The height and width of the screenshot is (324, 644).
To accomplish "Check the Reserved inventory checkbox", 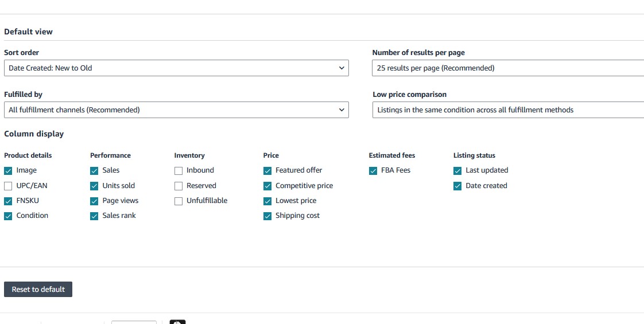I will coord(179,186).
